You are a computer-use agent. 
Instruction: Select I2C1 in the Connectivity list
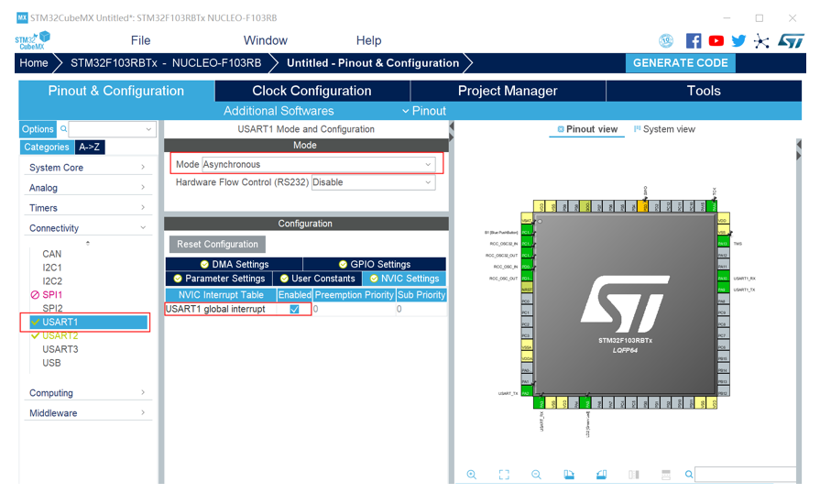click(52, 268)
